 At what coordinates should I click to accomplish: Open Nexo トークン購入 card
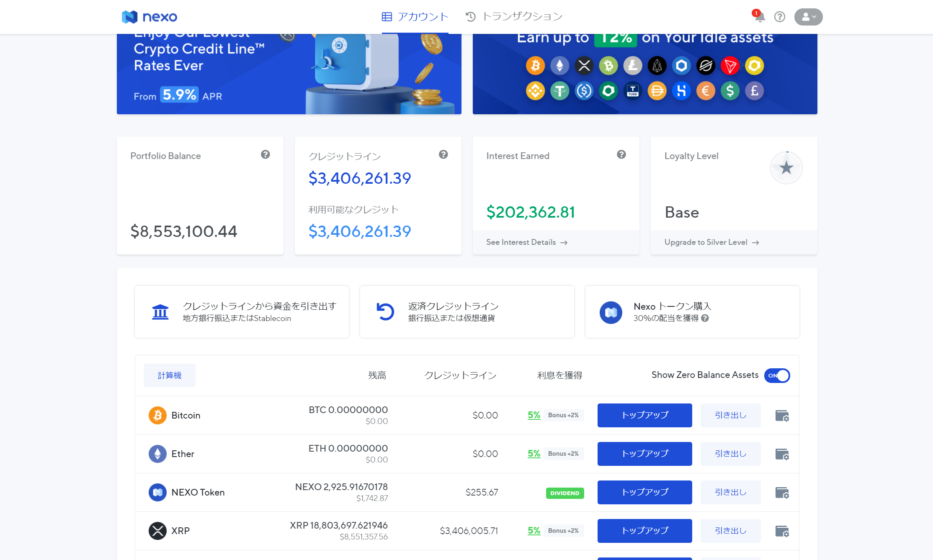coord(692,312)
